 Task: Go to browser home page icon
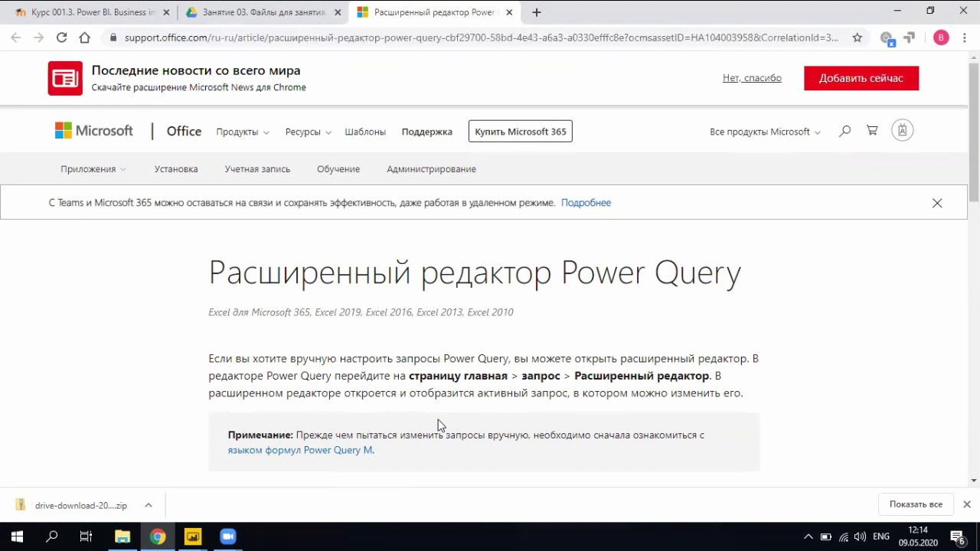(x=84, y=37)
